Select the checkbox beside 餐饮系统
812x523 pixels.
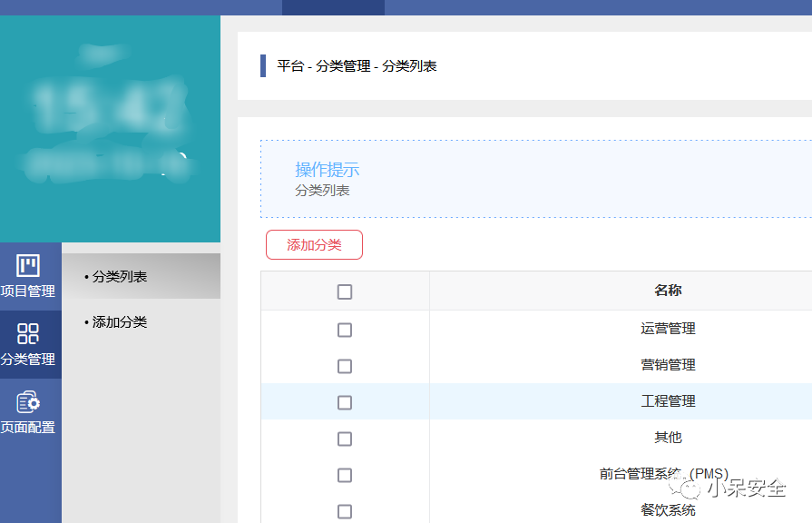tap(345, 508)
